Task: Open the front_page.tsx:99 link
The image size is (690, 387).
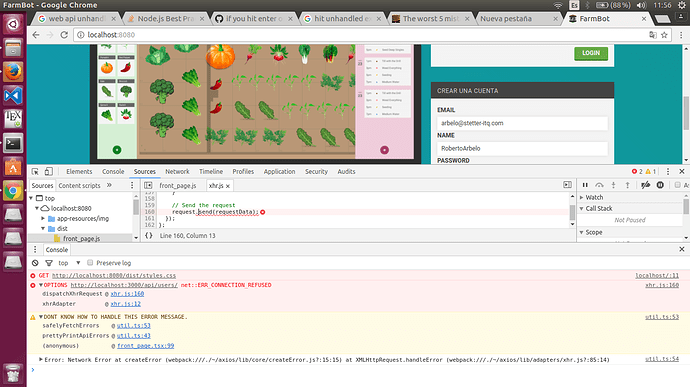Action: coord(146,346)
